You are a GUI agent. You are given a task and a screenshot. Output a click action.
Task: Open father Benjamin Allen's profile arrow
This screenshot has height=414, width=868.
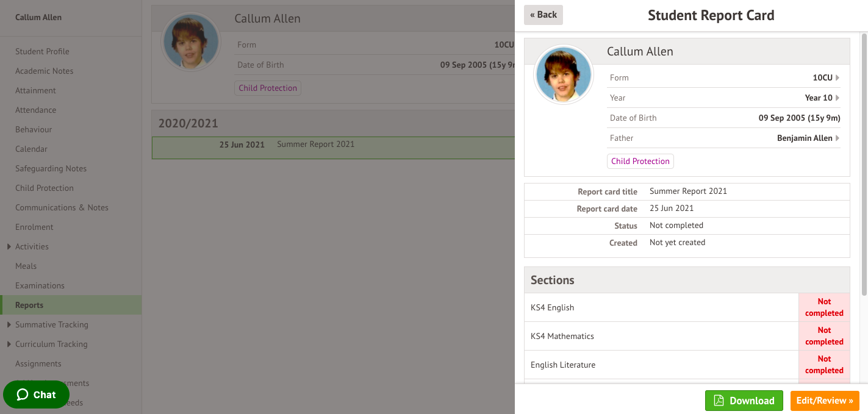tap(837, 138)
